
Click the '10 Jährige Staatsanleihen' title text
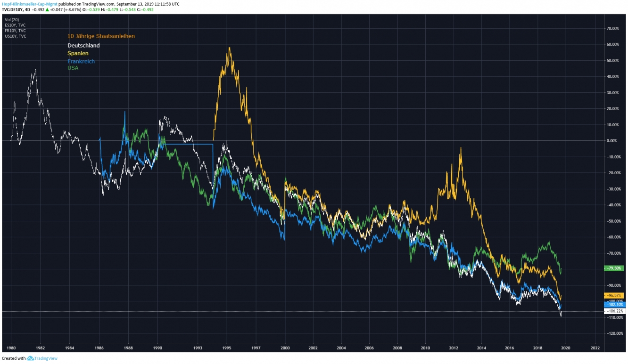coord(101,36)
